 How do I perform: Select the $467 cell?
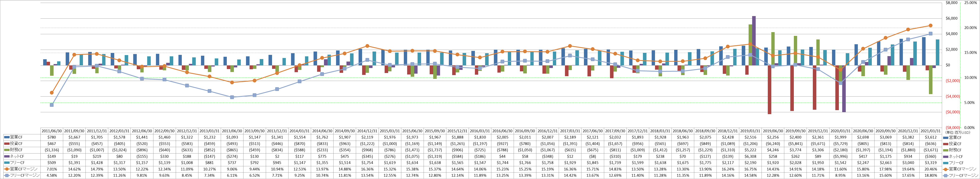(x=52, y=144)
